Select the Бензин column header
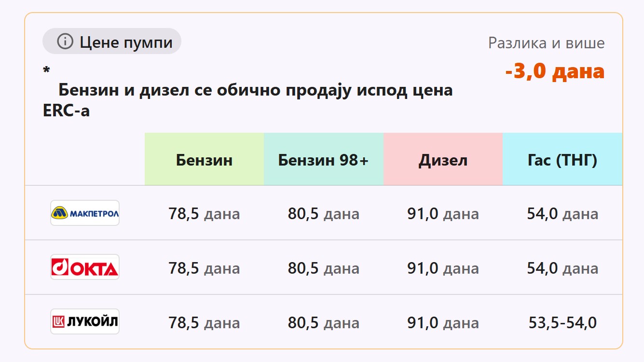The height and width of the screenshot is (362, 644). pos(204,160)
